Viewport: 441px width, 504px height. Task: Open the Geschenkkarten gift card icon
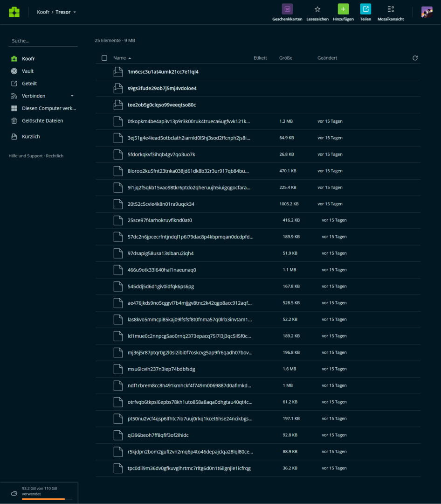pos(287,9)
